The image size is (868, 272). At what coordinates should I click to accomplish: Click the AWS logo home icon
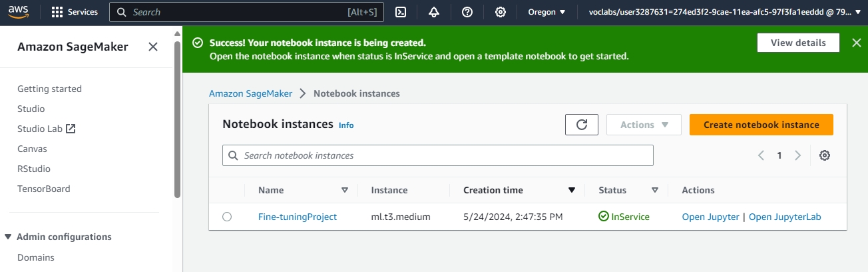[x=20, y=12]
